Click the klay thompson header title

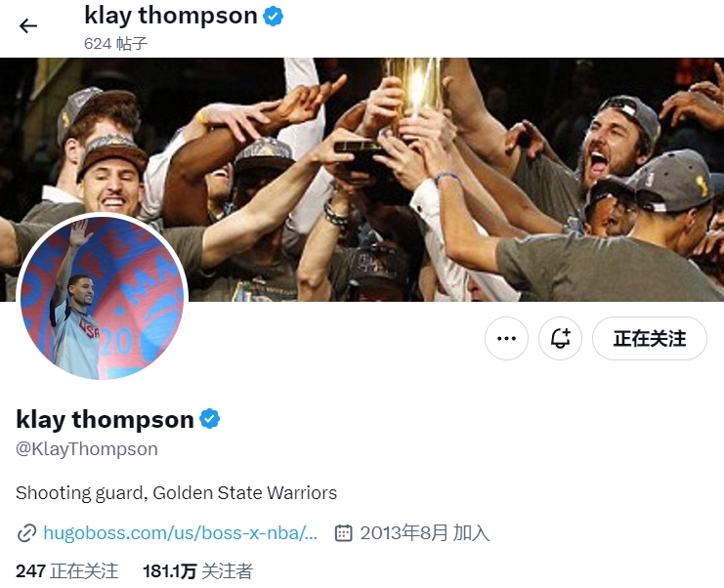(171, 16)
